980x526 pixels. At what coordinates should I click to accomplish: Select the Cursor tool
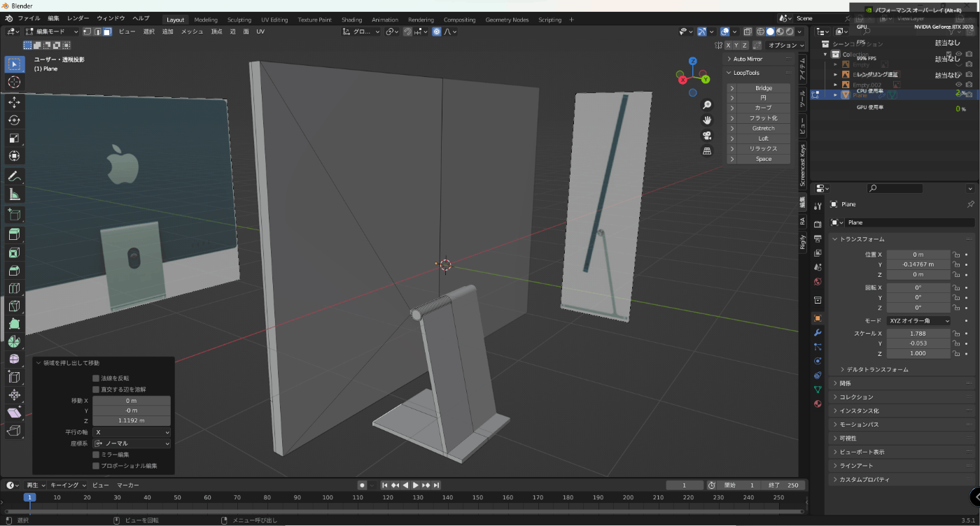point(14,83)
